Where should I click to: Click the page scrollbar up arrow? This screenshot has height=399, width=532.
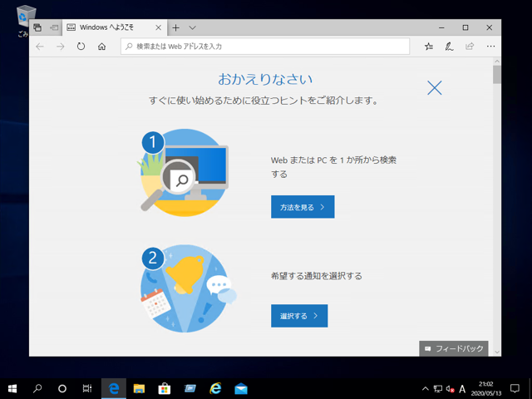497,62
